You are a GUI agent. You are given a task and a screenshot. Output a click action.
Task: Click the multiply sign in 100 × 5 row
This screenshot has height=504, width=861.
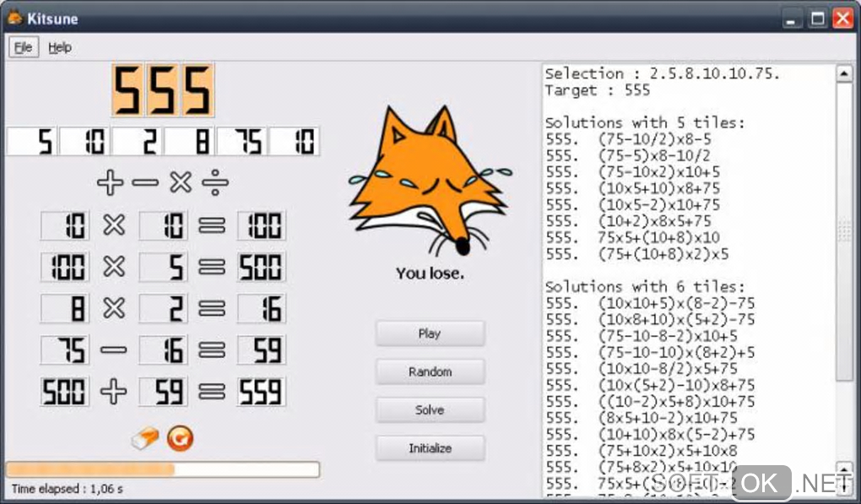114,267
